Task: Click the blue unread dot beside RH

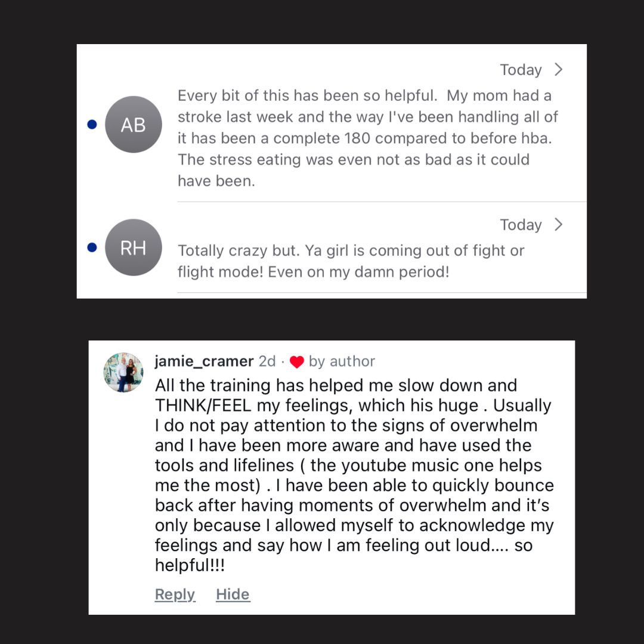Action: click(91, 247)
